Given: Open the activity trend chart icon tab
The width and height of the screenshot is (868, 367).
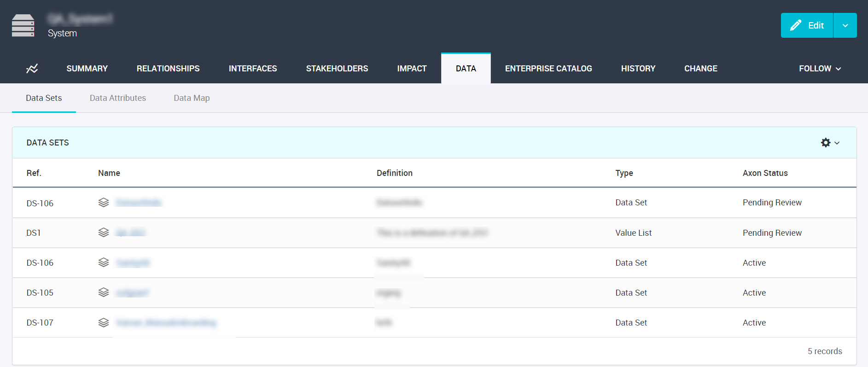Looking at the screenshot, I should pyautogui.click(x=32, y=69).
